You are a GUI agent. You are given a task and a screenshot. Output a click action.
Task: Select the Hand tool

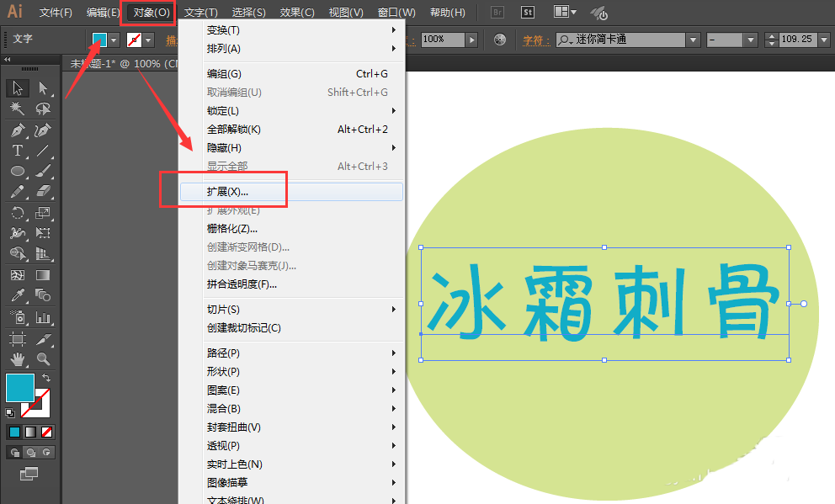point(18,360)
